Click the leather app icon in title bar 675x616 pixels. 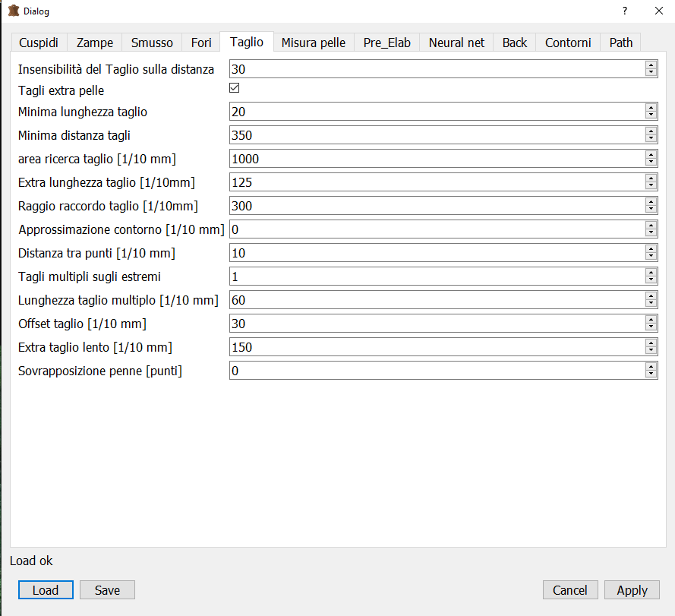pyautogui.click(x=13, y=11)
